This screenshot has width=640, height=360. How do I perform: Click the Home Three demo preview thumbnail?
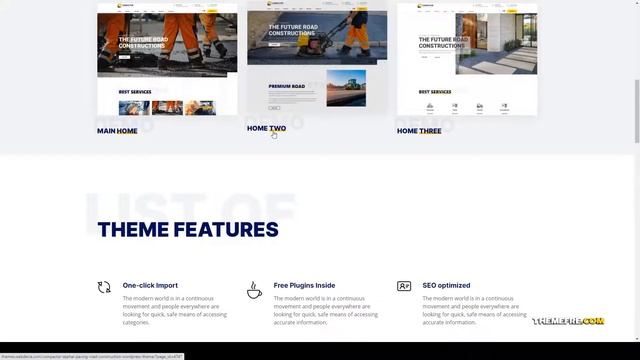point(467,59)
